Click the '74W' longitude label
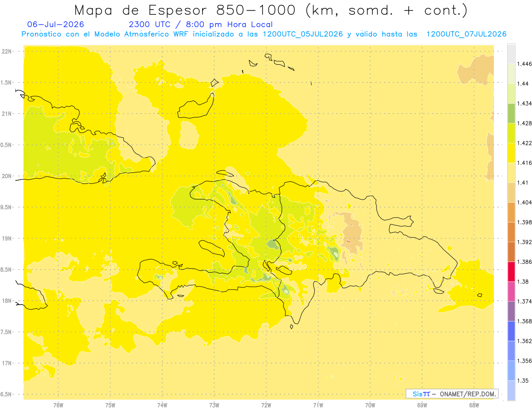The image size is (532, 411). [162, 405]
